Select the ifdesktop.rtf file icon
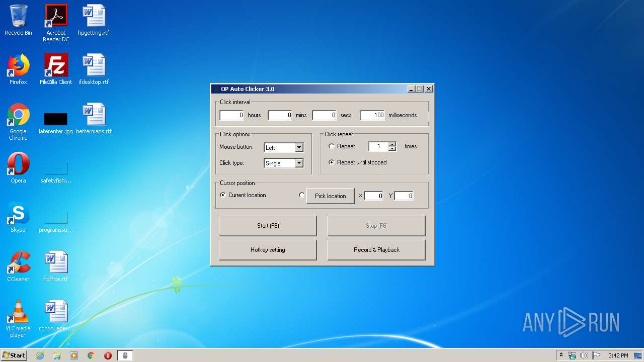 coord(94,69)
